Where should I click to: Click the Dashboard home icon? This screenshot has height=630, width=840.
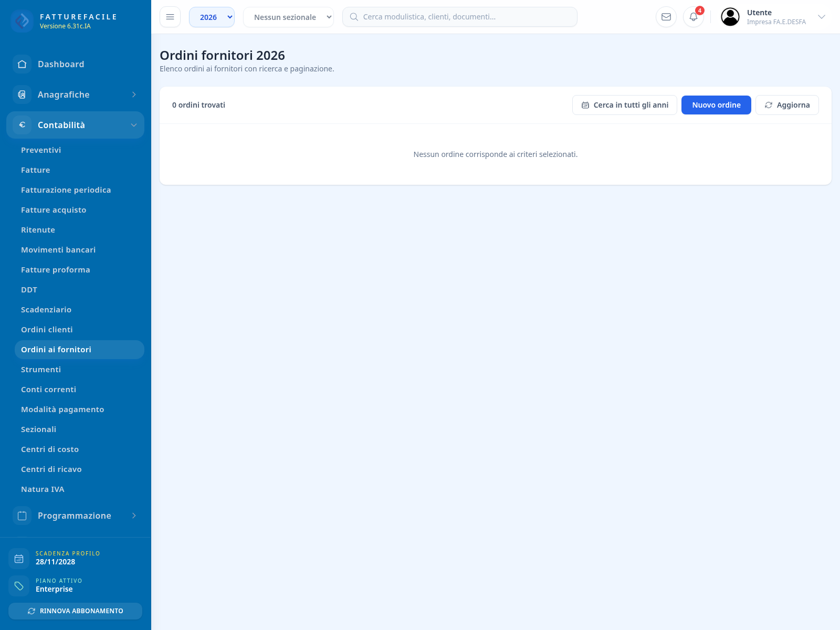tap(22, 64)
